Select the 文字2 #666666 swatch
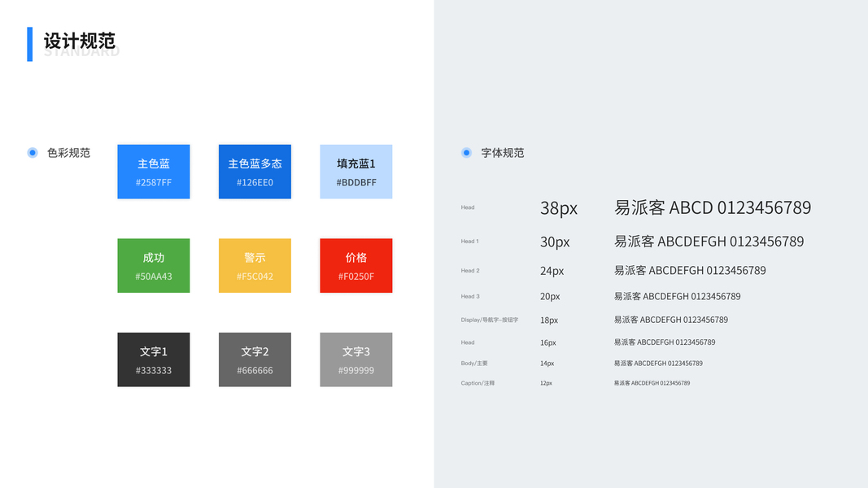Viewport: 868px width, 488px height. [x=255, y=359]
